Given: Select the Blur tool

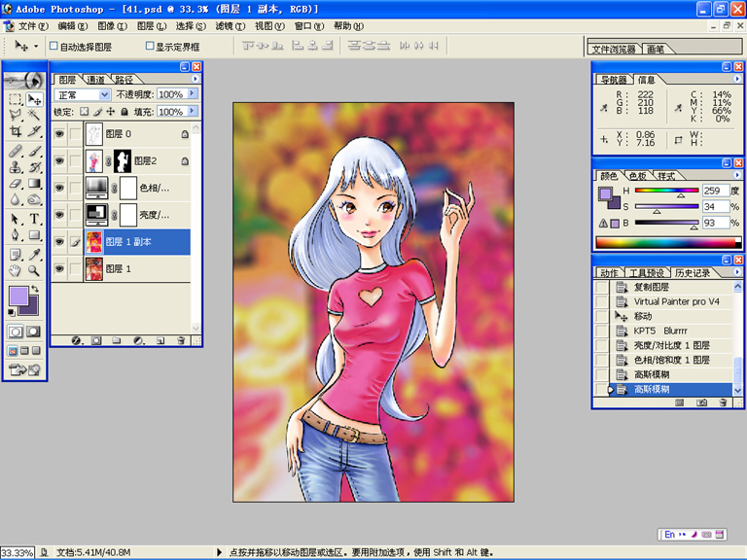Looking at the screenshot, I should point(16,199).
